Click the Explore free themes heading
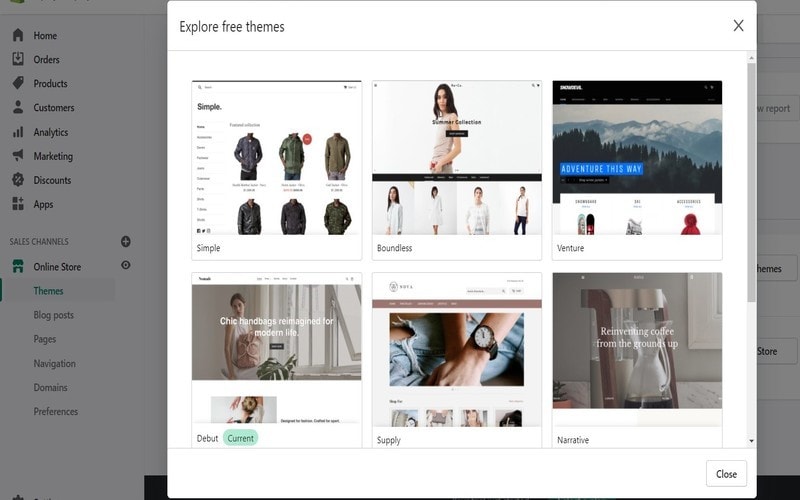 (x=232, y=27)
